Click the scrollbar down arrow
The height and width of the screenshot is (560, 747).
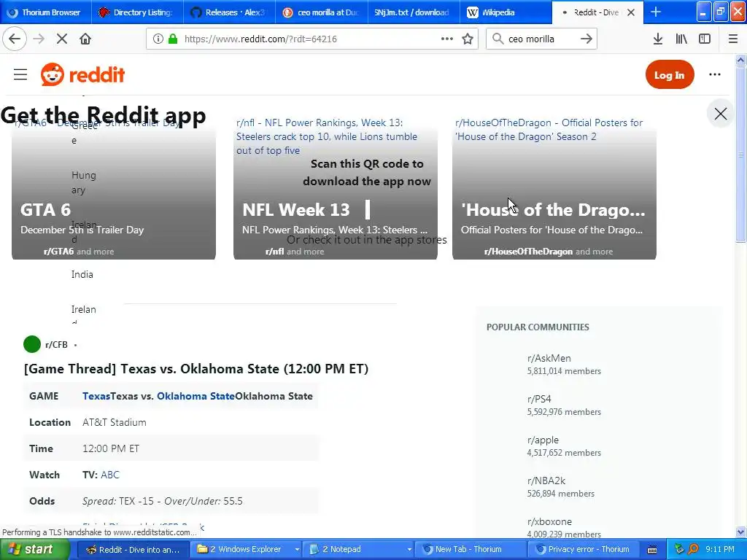pos(740,532)
